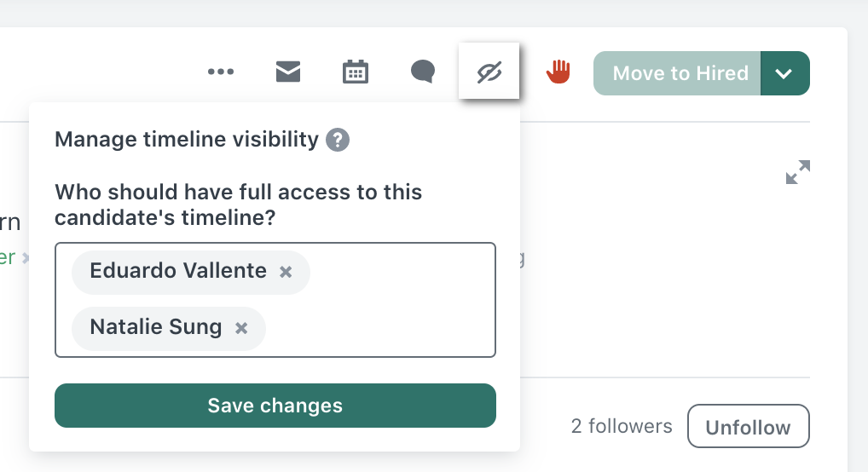Open the calendar schedule event icon
The image size is (868, 472).
tap(356, 72)
